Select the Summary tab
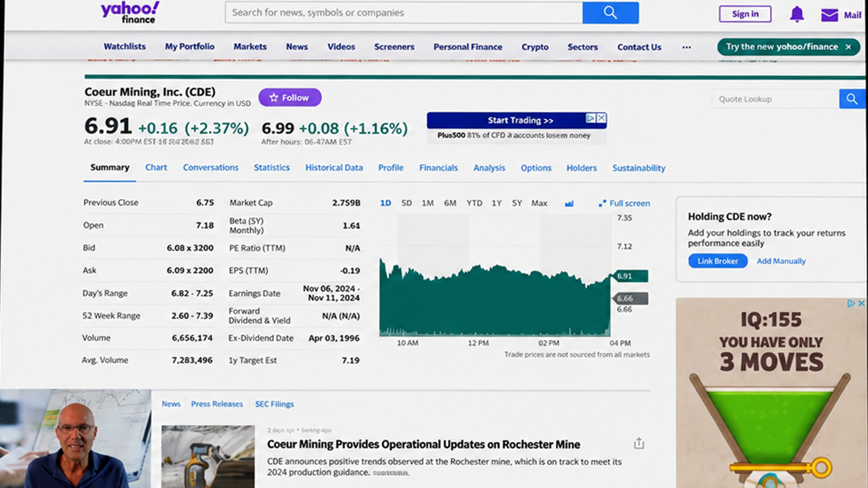 110,168
